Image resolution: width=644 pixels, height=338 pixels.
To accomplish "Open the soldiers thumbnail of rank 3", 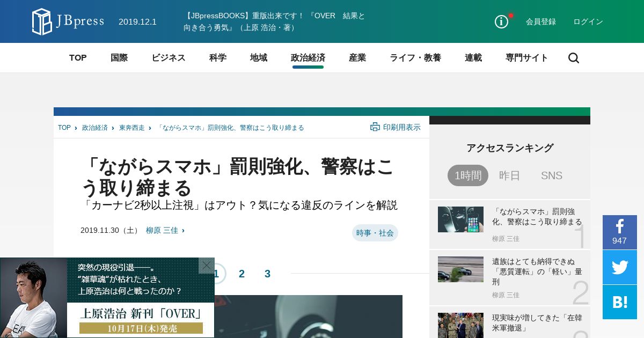I will tap(460, 325).
